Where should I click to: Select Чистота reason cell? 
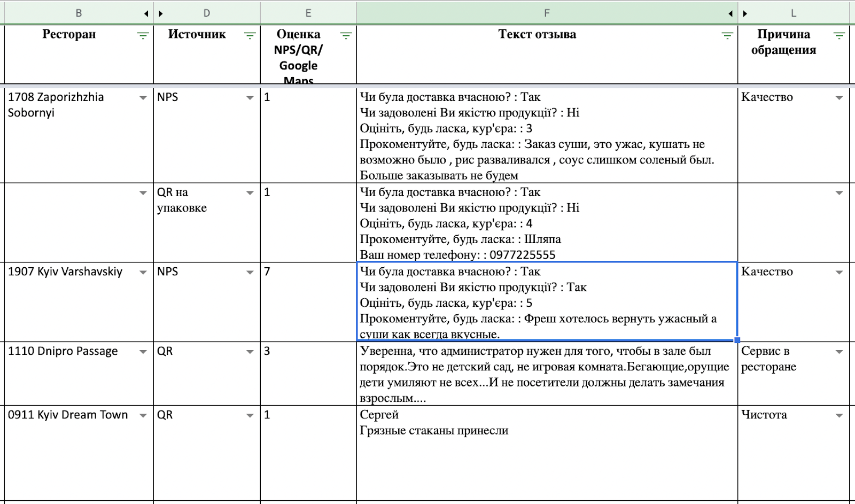(794, 453)
